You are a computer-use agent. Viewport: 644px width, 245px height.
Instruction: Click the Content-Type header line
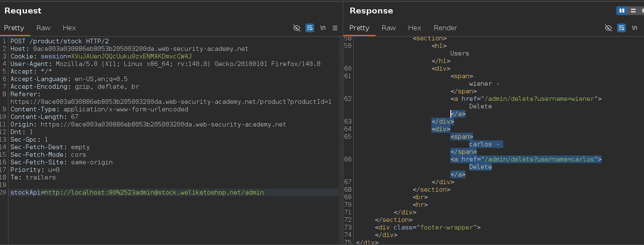(x=99, y=109)
